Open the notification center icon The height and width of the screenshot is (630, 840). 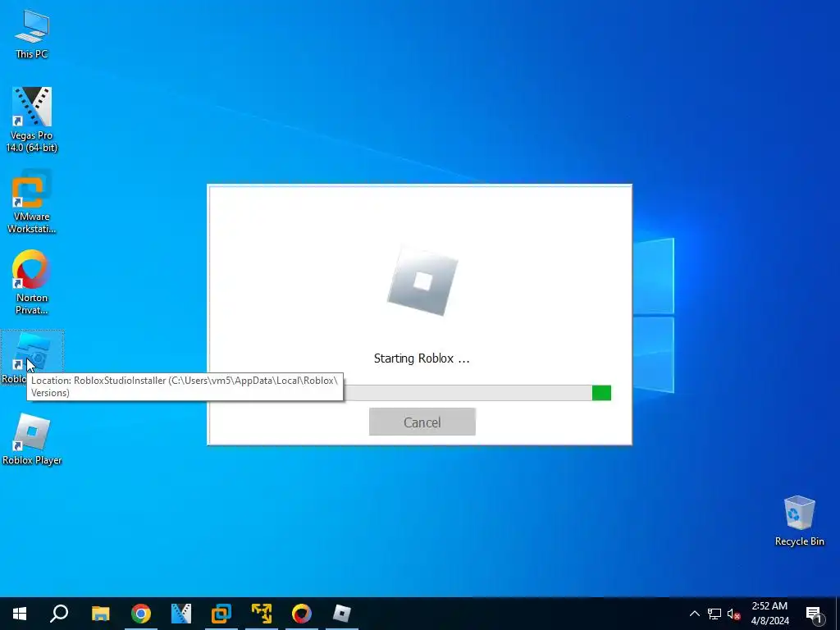point(814,614)
